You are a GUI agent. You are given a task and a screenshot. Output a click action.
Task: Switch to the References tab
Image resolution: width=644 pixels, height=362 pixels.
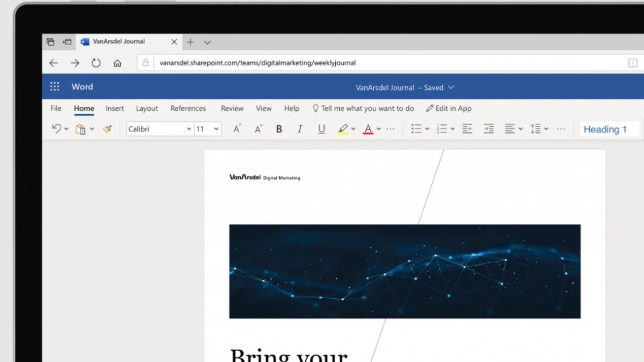(x=188, y=108)
